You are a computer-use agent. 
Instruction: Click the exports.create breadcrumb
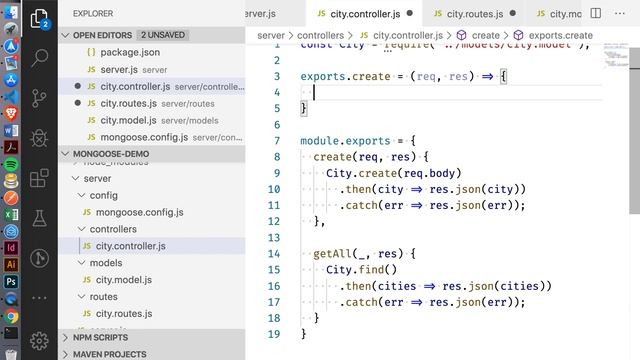coord(553,36)
